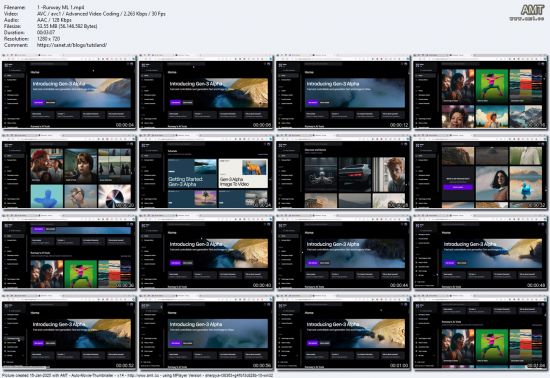
Task: Open the video frame stamped 00:00:12
Action: pyautogui.click(x=343, y=92)
